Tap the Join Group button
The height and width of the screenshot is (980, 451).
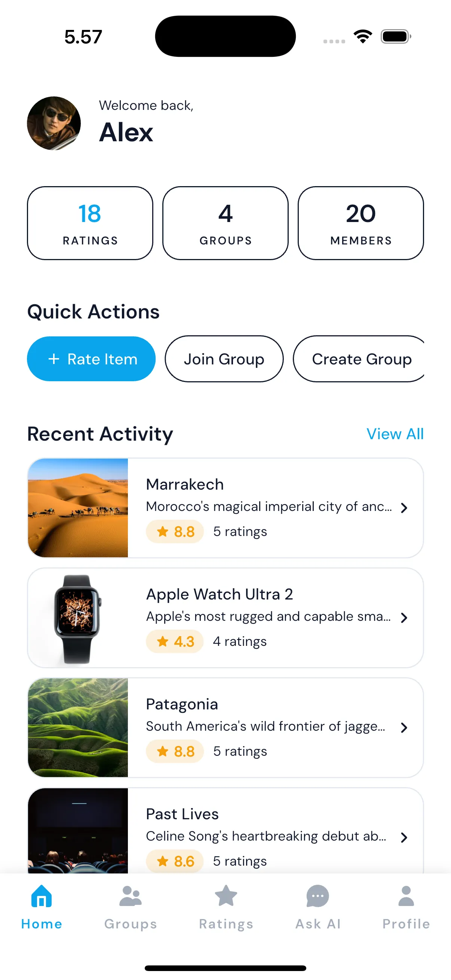[224, 359]
